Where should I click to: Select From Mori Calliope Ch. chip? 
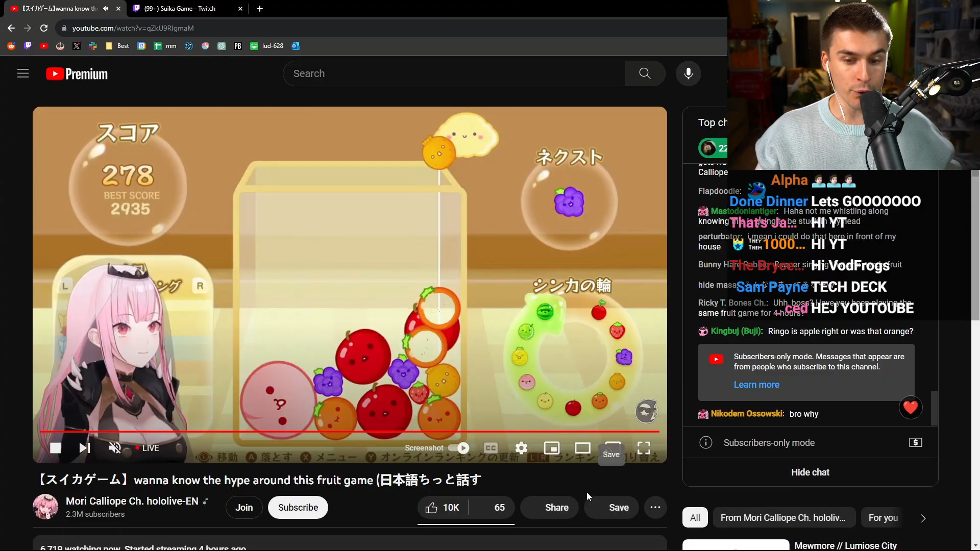pos(782,518)
